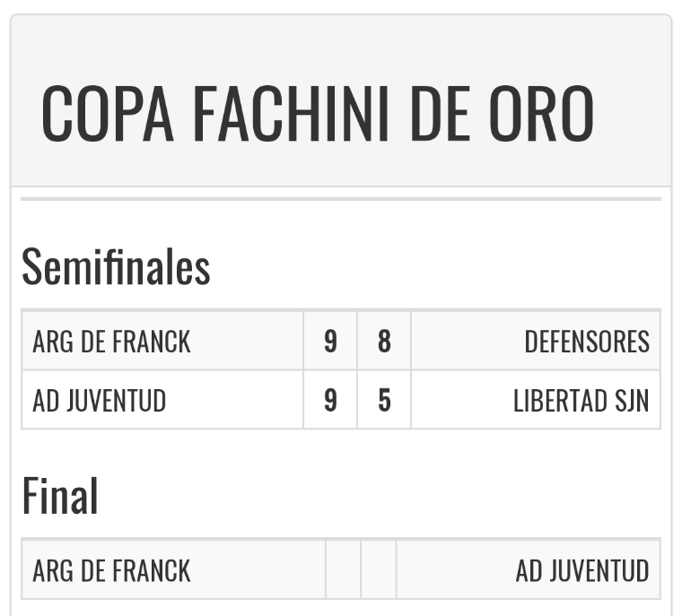Click the DEFENSORES score of 8
Viewport: 682px width, 616px height.
pyautogui.click(x=384, y=342)
